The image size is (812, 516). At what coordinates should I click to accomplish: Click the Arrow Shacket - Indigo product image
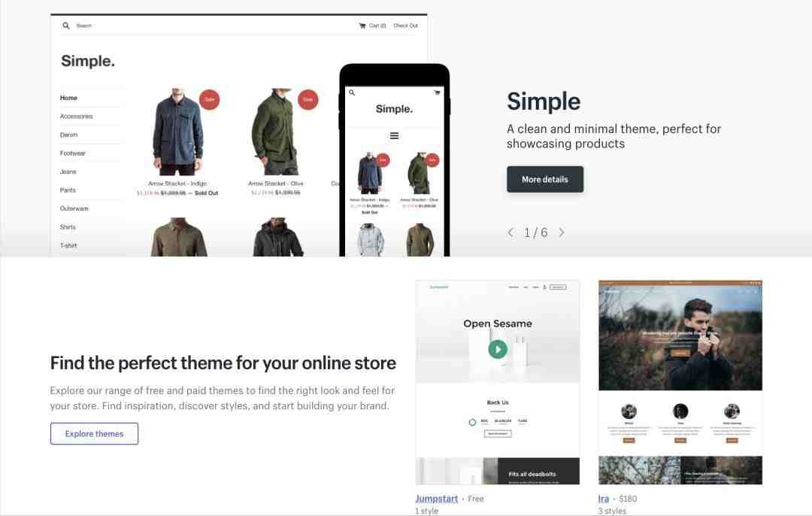177,132
